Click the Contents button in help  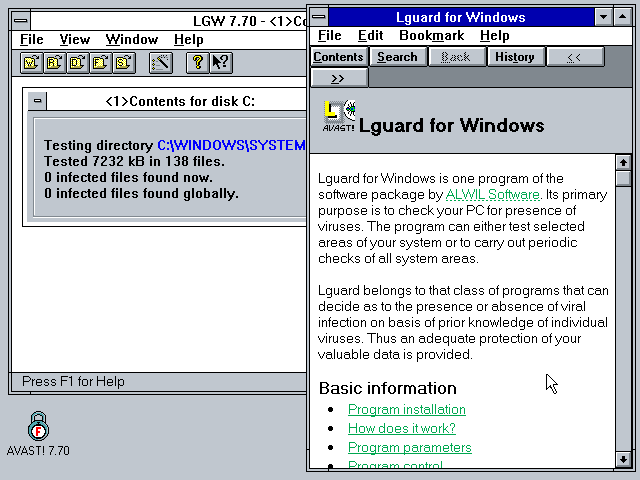coord(339,57)
